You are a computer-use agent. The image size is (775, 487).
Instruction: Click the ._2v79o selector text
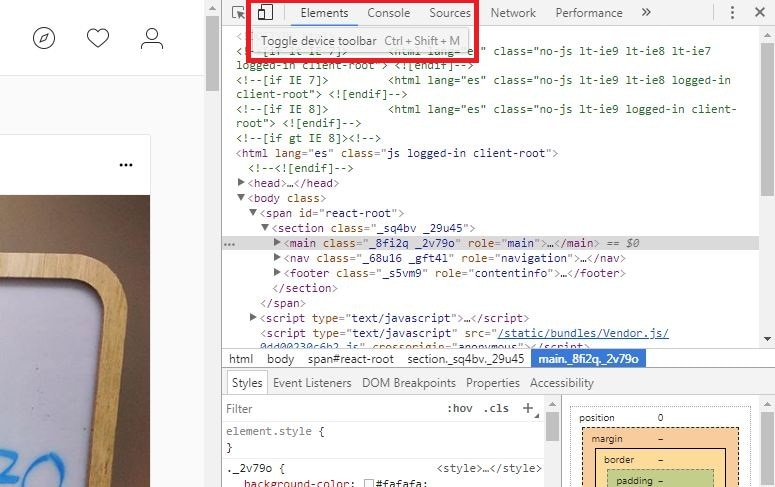[x=249, y=468]
